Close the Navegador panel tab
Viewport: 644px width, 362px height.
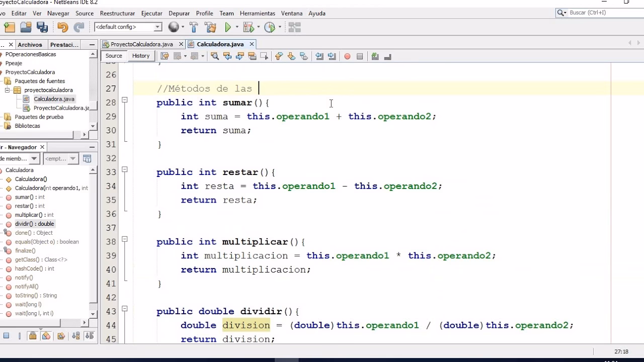(x=42, y=147)
